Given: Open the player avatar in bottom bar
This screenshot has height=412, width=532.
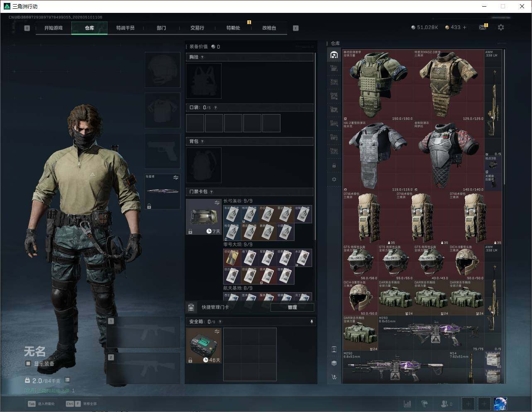Looking at the screenshot, I should click(500, 404).
